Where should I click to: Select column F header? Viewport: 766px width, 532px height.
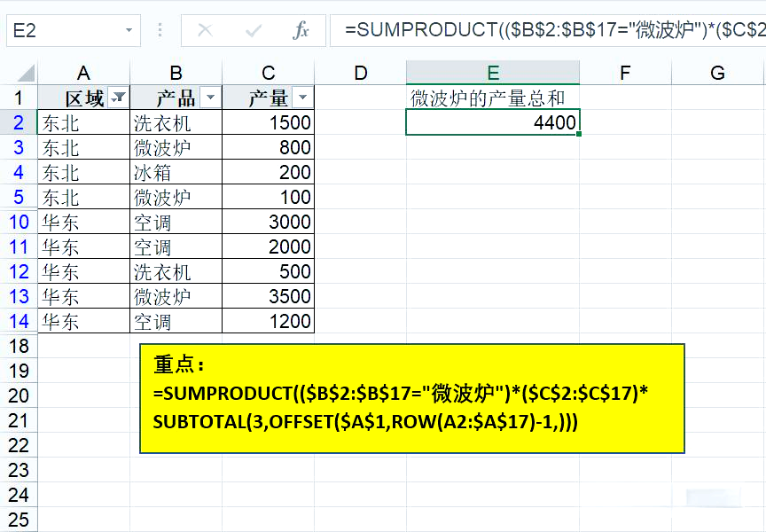click(x=625, y=73)
